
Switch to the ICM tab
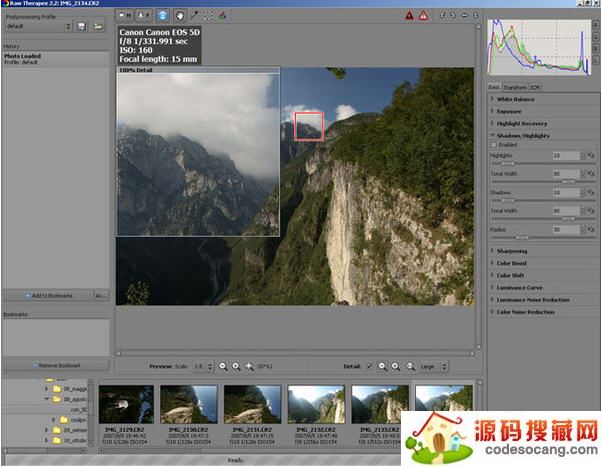coord(535,87)
